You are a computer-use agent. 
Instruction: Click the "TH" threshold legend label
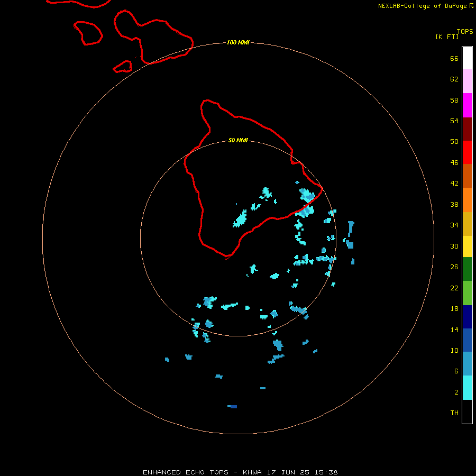click(454, 413)
